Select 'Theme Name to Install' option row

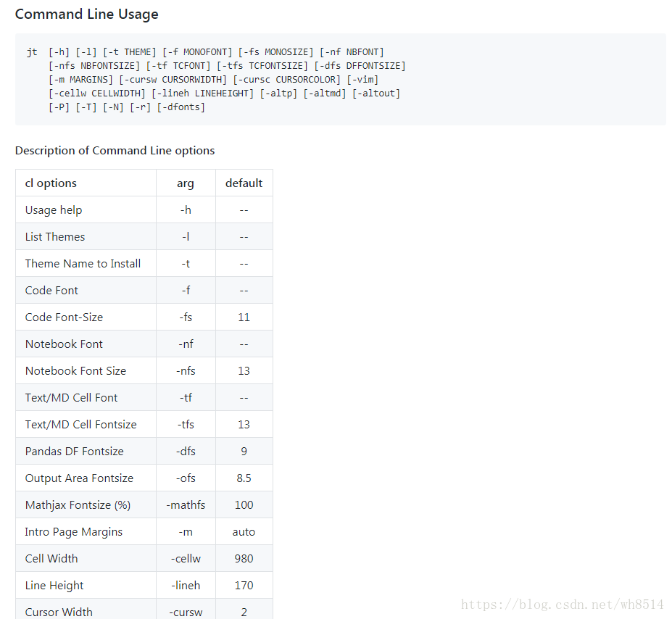83,263
